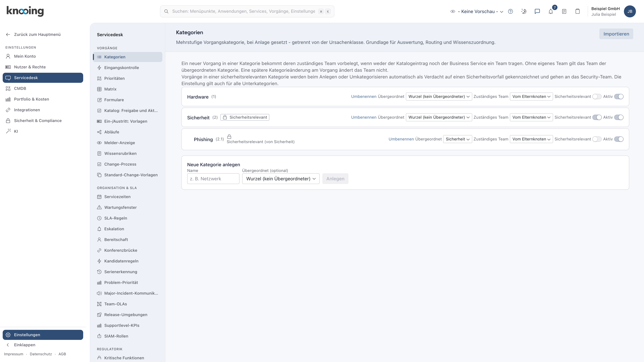Click the Sicherheit & Compliance lock icon

point(8,121)
